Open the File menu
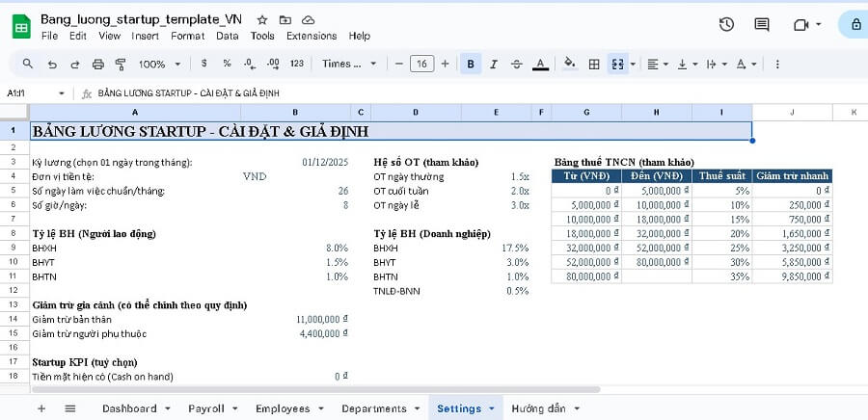Image resolution: width=868 pixels, height=420 pixels. click(x=49, y=36)
